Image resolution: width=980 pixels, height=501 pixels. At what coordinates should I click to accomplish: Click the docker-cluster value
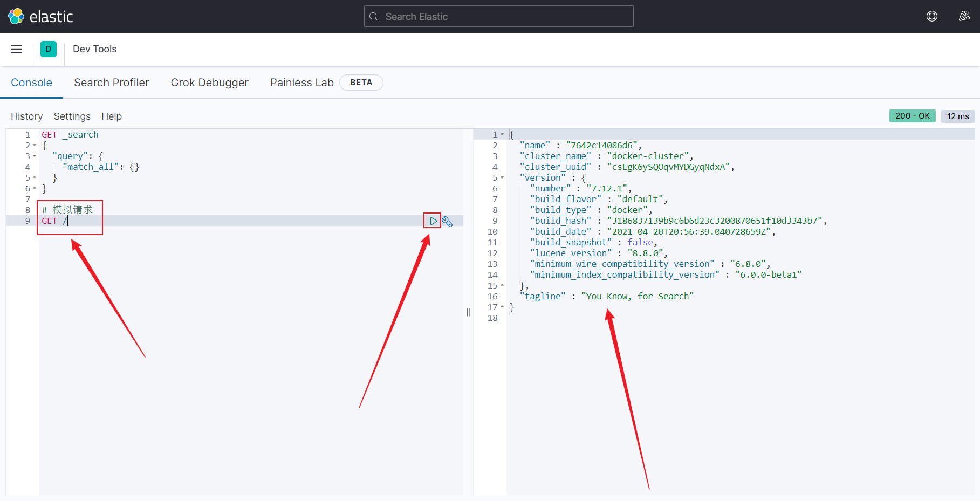tap(648, 156)
